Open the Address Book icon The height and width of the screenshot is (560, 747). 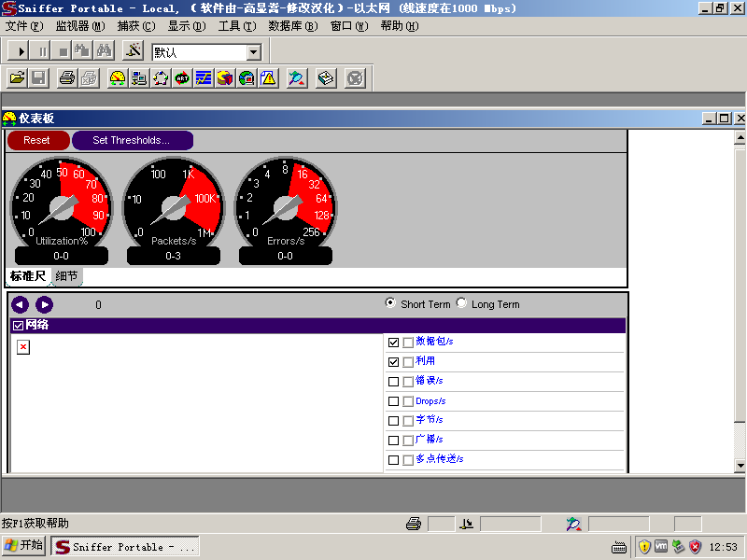click(x=326, y=78)
